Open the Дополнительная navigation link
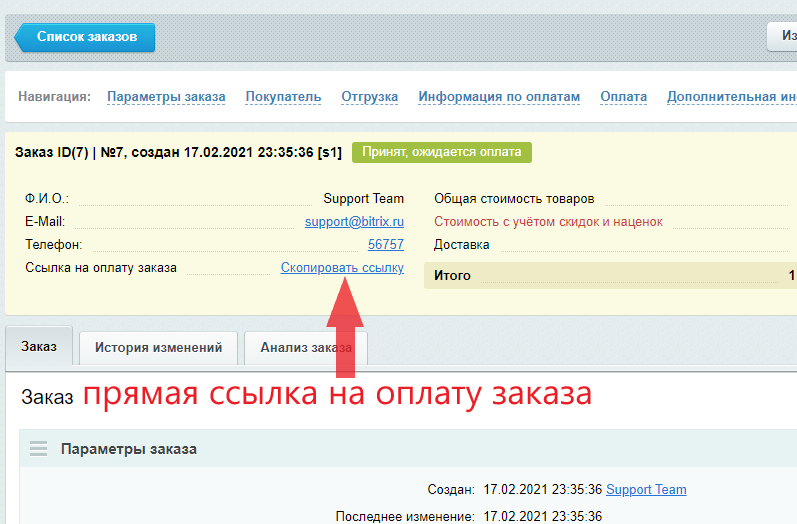 [731, 97]
